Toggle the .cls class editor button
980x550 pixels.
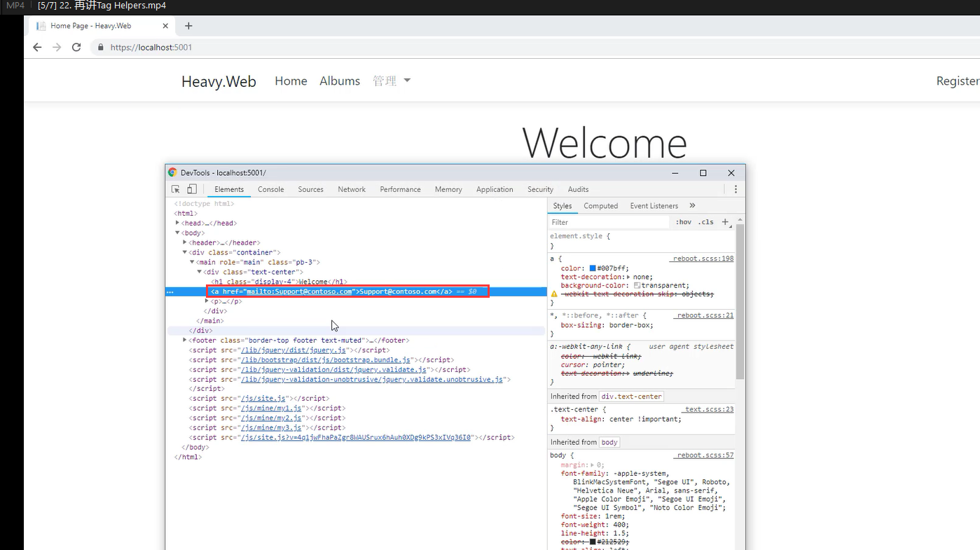click(x=706, y=222)
